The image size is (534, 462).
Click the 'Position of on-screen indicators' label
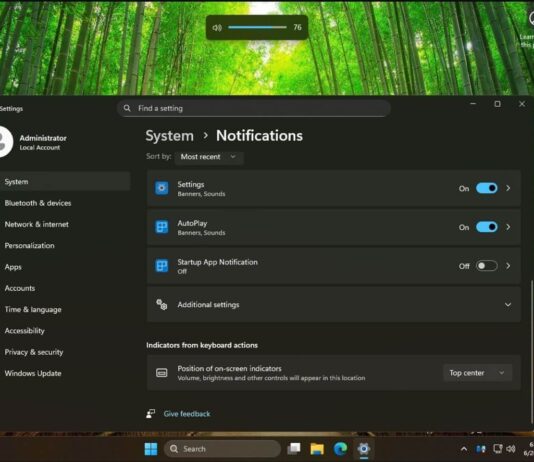point(230,368)
